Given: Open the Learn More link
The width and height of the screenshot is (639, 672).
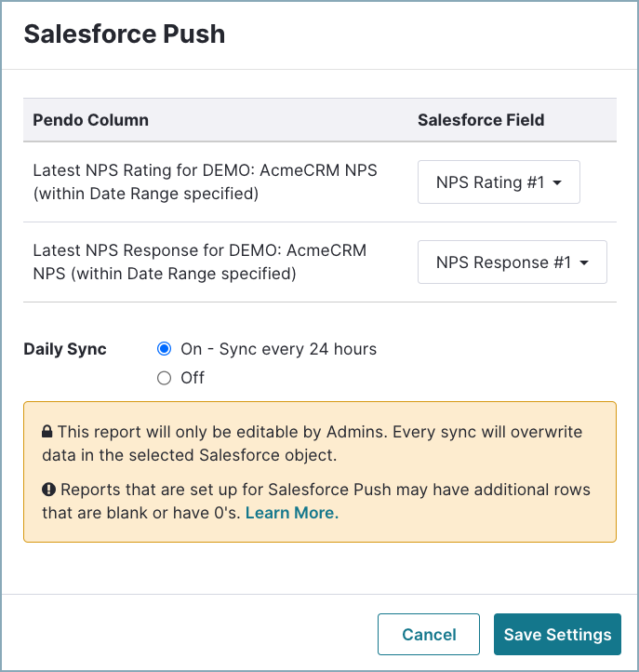Looking at the screenshot, I should click(x=292, y=513).
